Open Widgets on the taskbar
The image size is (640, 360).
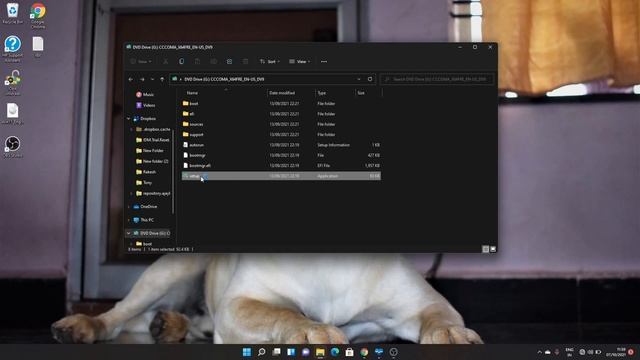click(291, 352)
